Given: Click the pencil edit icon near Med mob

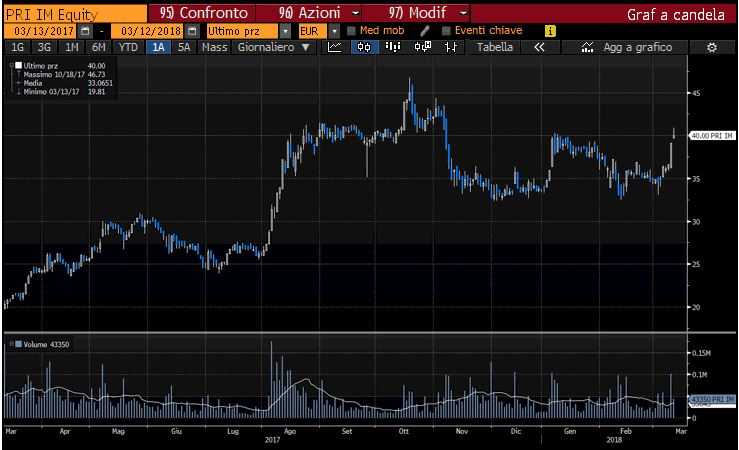Looking at the screenshot, I should 425,31.
